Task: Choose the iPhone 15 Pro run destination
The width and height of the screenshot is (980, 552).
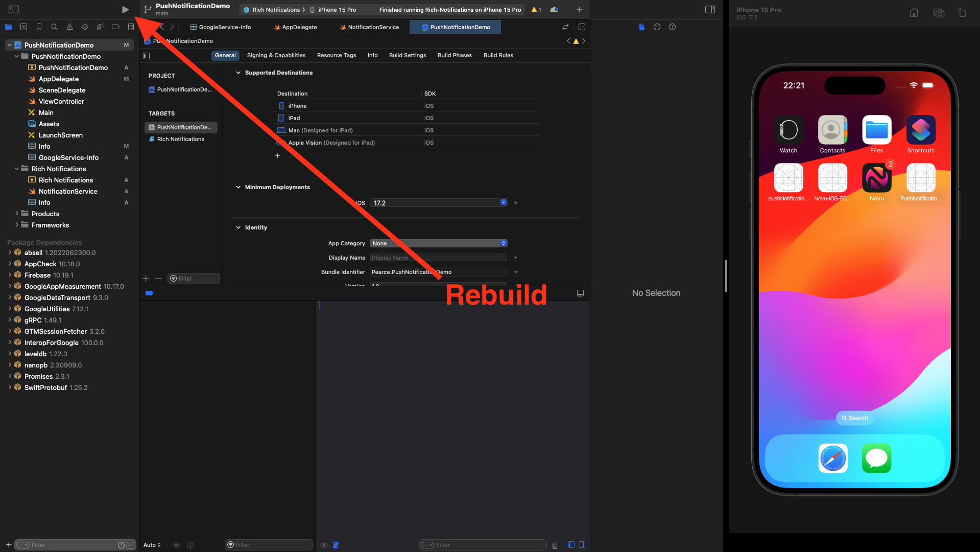Action: 334,10
